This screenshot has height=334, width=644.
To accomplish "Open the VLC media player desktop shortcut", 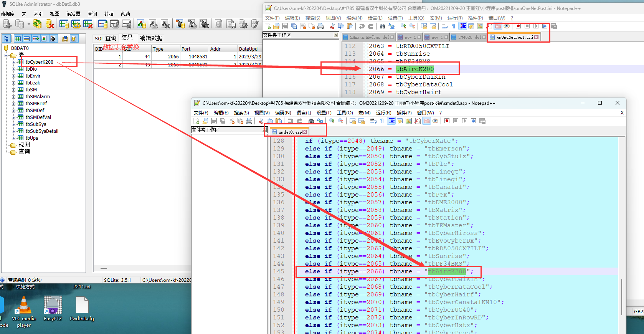I will coord(23,312).
